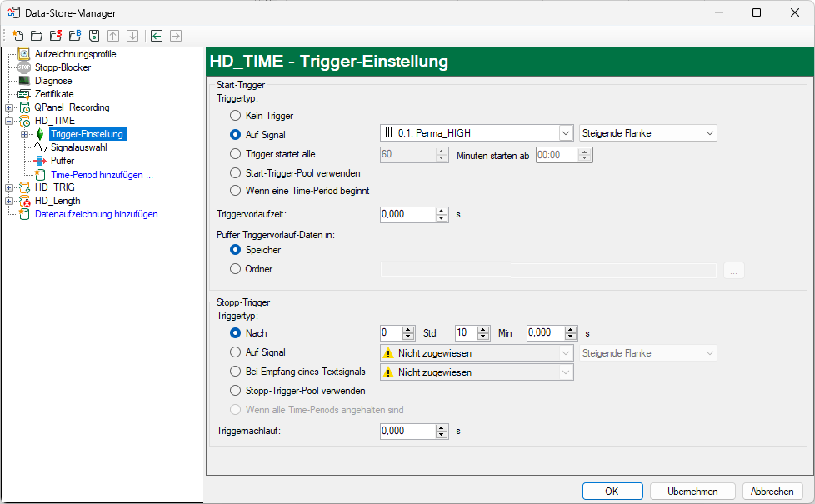Click the QPanel_Recording database icon
Viewport: 815px width, 504px height.
pyautogui.click(x=24, y=107)
